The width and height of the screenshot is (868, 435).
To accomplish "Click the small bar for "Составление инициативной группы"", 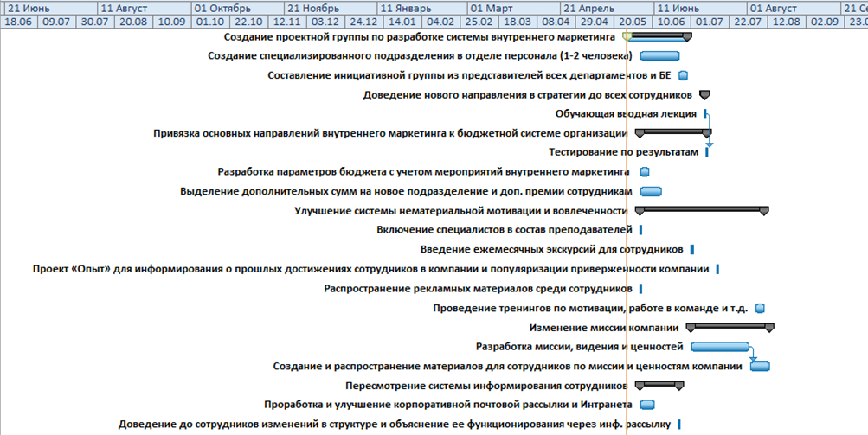I will click(684, 75).
